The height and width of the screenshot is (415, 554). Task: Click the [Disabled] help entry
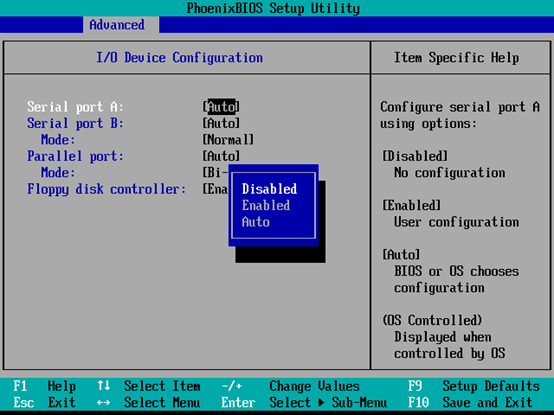pos(415,156)
